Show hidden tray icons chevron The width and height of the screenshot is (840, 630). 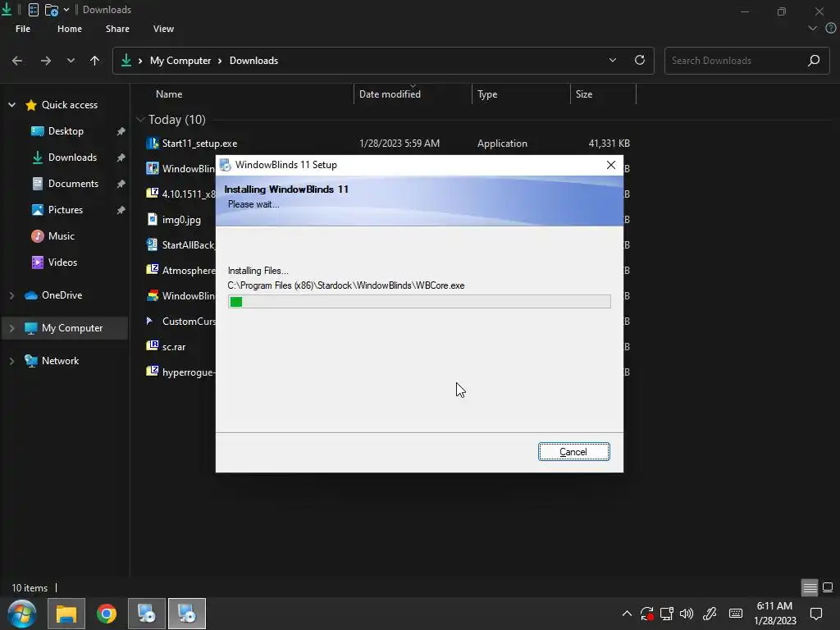(626, 614)
